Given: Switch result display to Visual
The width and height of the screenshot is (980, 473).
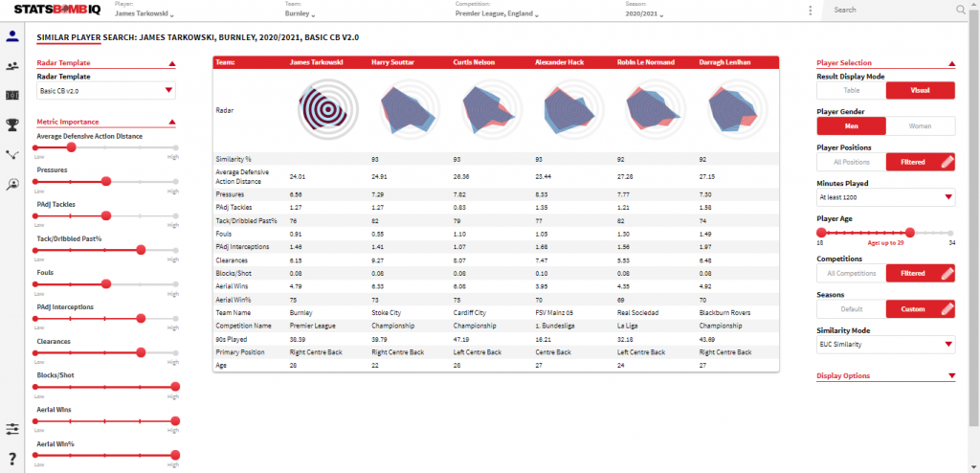Looking at the screenshot, I should point(920,90).
